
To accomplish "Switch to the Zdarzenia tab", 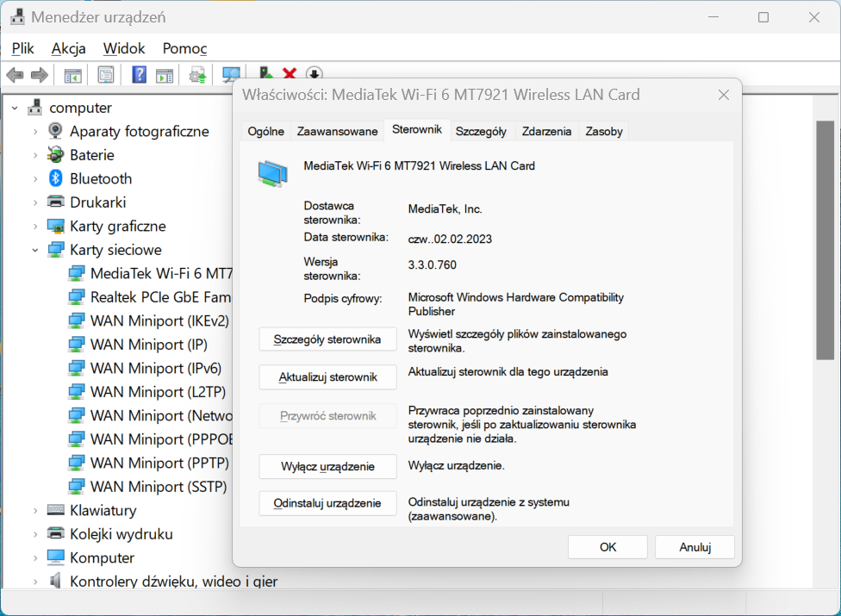I will (x=546, y=131).
